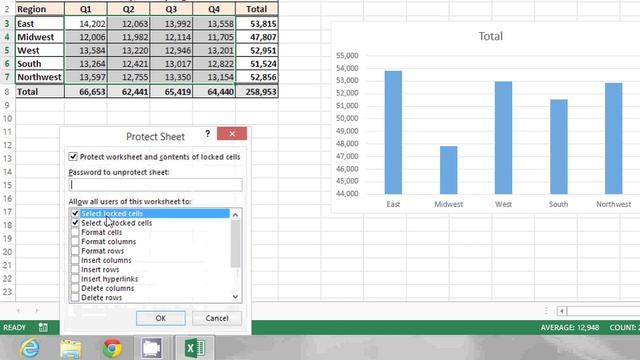The height and width of the screenshot is (360, 640).
Task: Click the macro record icon in status bar
Action: [43, 327]
